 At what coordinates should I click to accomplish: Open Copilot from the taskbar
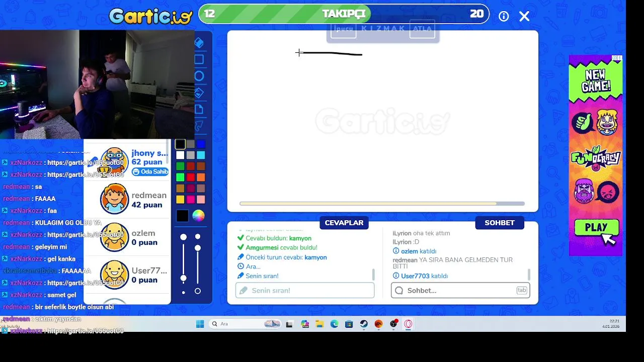305,324
